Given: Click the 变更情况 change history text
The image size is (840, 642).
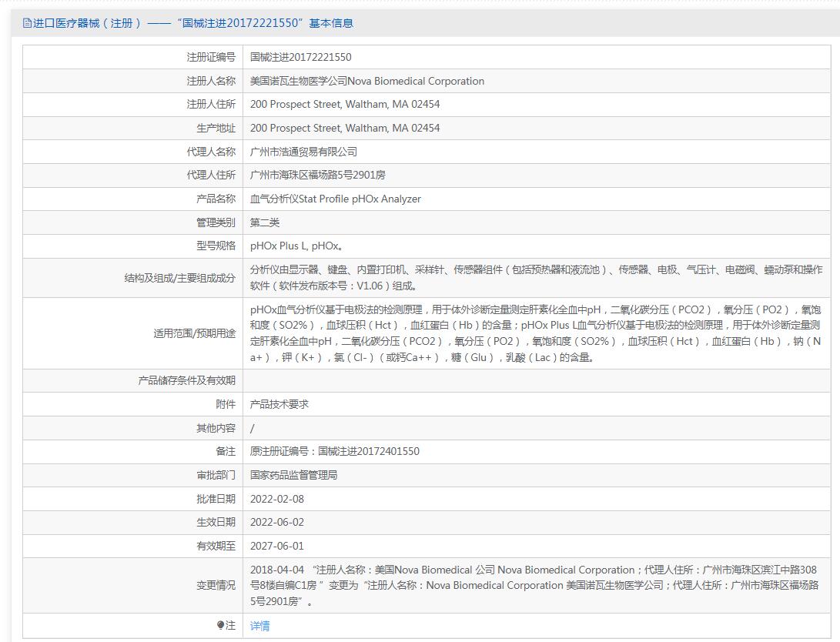Looking at the screenshot, I should tap(534, 585).
